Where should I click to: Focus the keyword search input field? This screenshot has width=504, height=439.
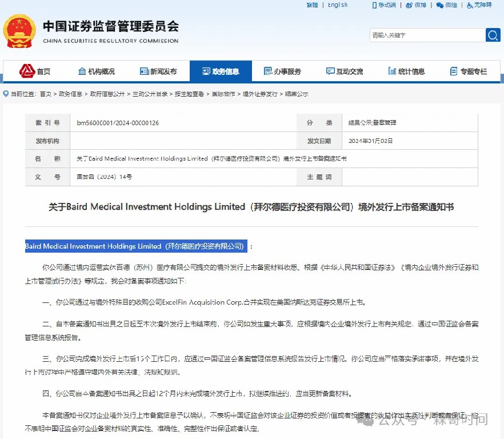pos(427,35)
